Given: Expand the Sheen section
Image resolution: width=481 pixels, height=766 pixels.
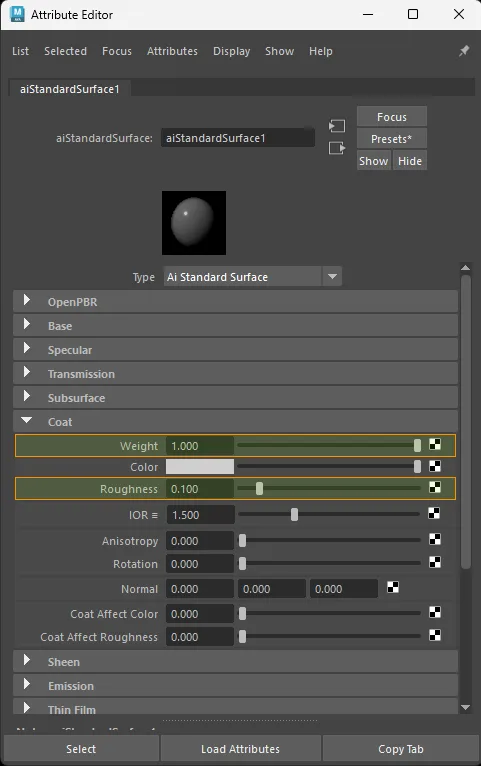Looking at the screenshot, I should (27, 660).
